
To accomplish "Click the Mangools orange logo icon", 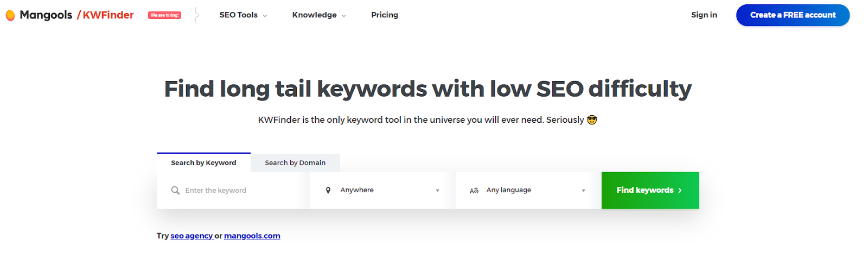I will 10,16.
